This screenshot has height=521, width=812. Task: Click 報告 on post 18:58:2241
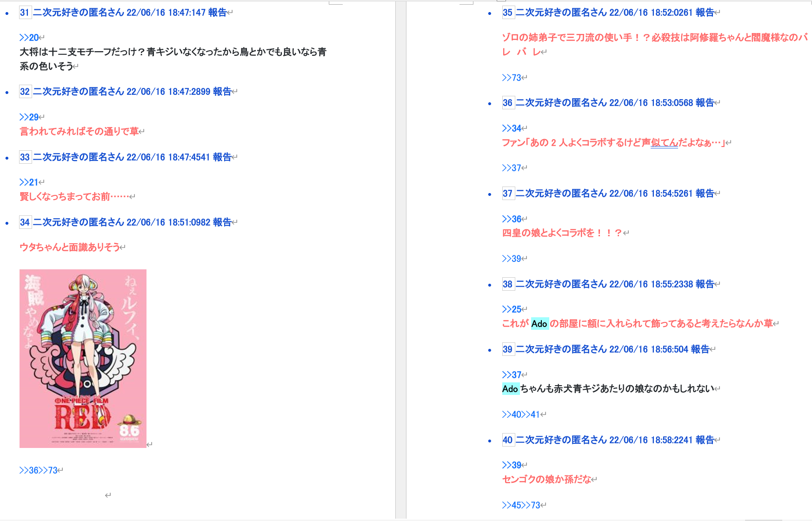[x=705, y=440]
